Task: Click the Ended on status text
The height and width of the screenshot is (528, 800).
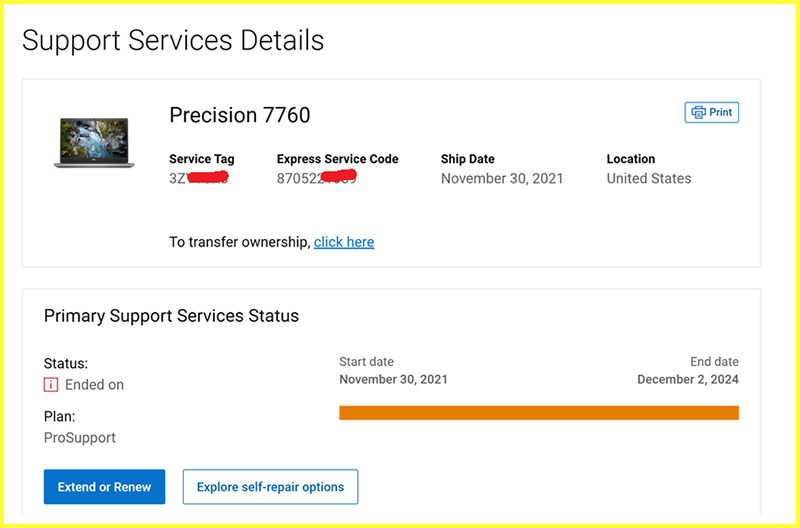Action: coord(94,385)
